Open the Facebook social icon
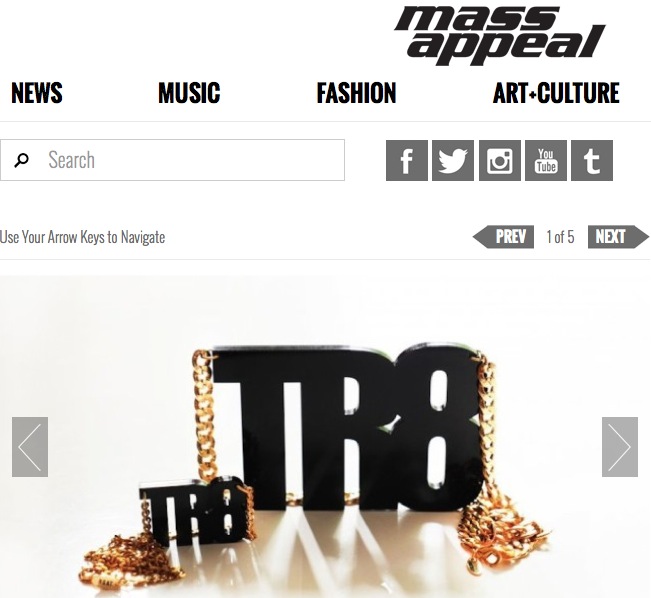 coord(406,160)
